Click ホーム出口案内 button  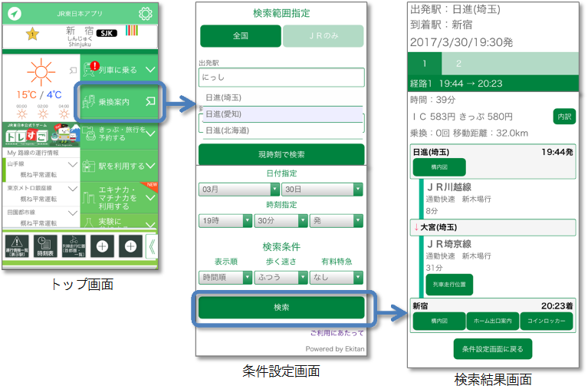point(493,321)
